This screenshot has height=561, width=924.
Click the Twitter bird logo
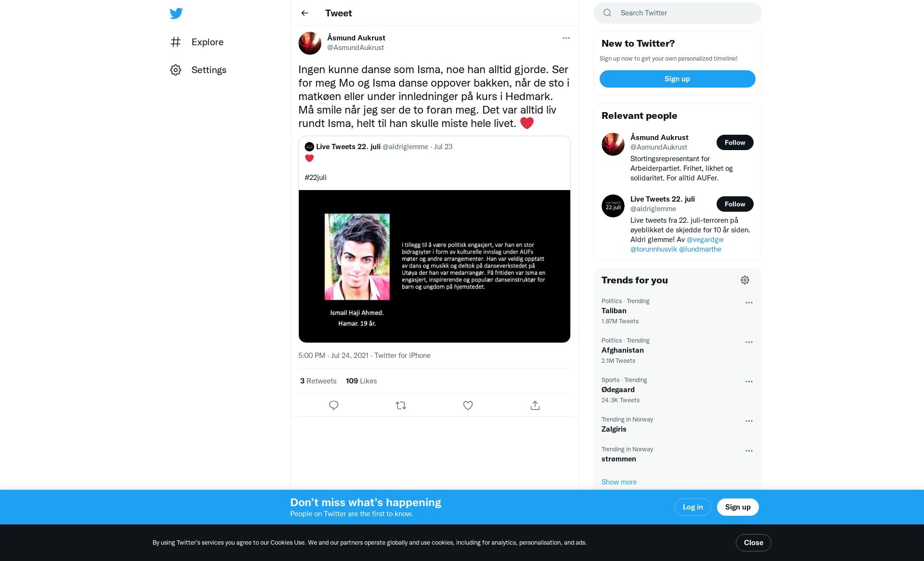click(x=176, y=13)
